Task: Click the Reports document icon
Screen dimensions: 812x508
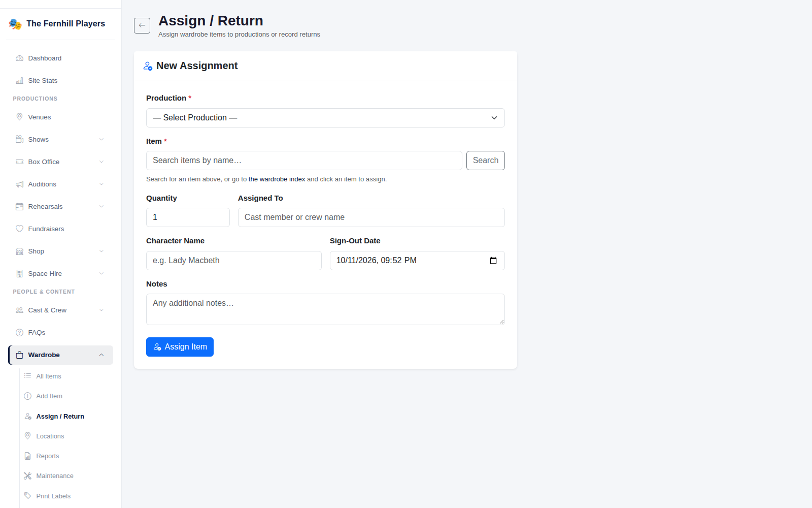Action: 28,456
